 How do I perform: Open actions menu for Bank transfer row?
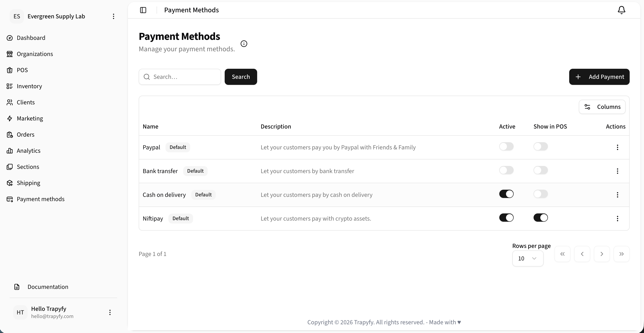(617, 171)
